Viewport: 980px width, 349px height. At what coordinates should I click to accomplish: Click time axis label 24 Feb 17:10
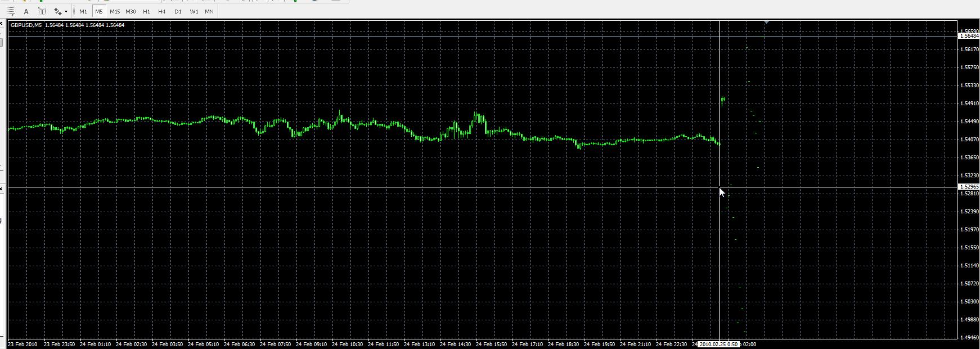[x=527, y=344]
